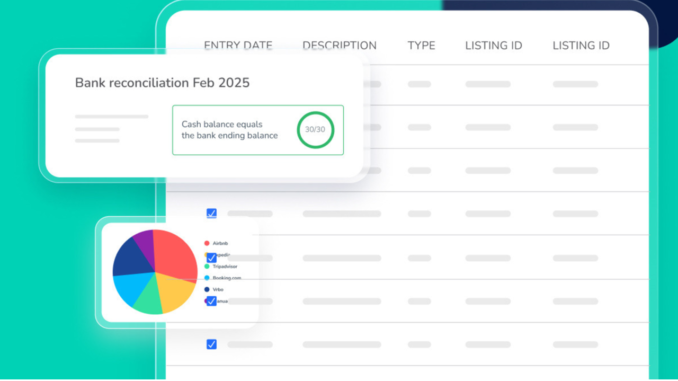Select the DESCRIPTION column header
Screen dimensions: 678x381
click(339, 45)
